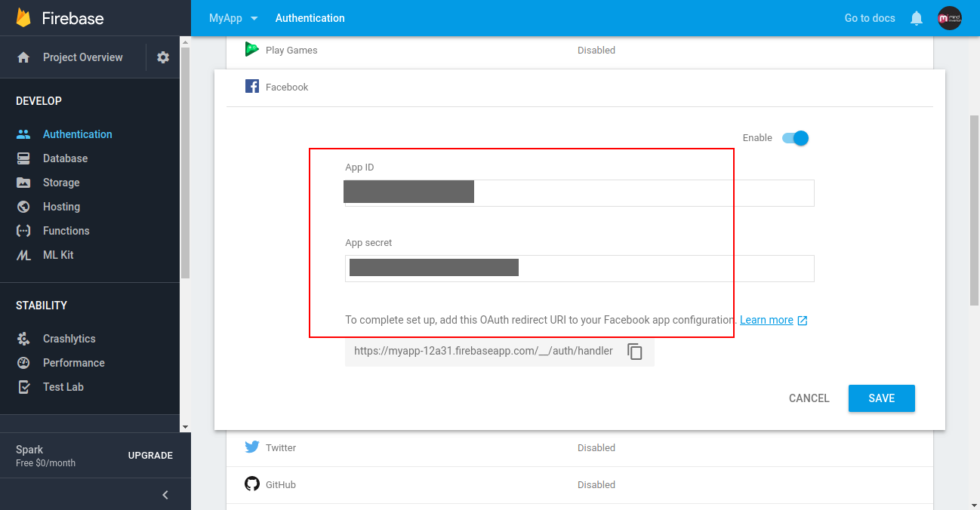Click the main page vertical scrollbar
This screenshot has width=980, height=510.
coord(974,210)
